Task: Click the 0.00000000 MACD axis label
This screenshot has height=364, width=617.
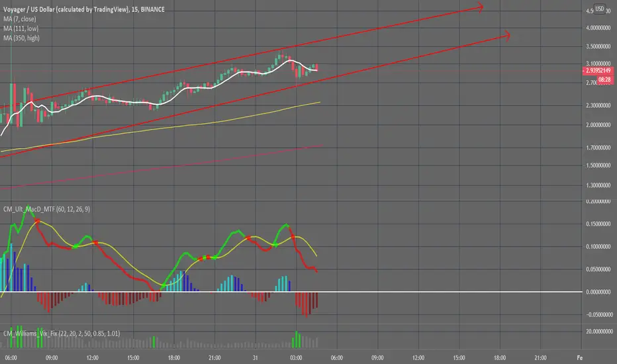Action: [x=598, y=292]
